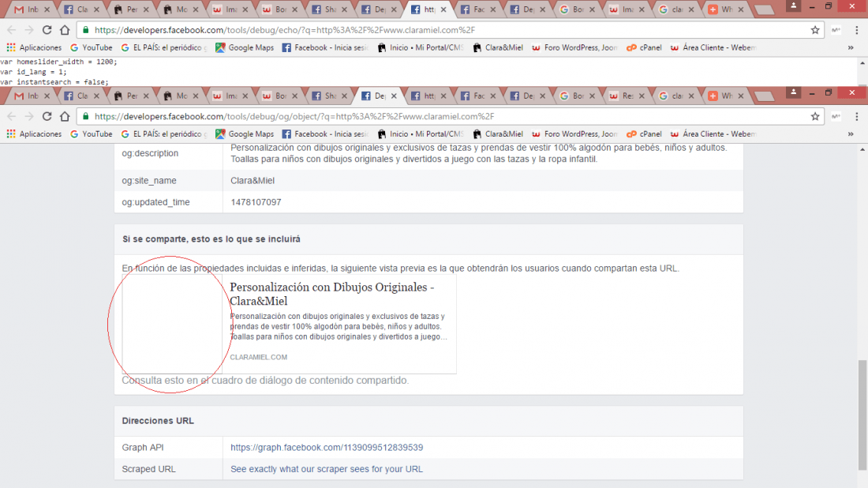Select og:site_name value Clara&Miel
Viewport: 868px width, 488px height.
pos(253,181)
